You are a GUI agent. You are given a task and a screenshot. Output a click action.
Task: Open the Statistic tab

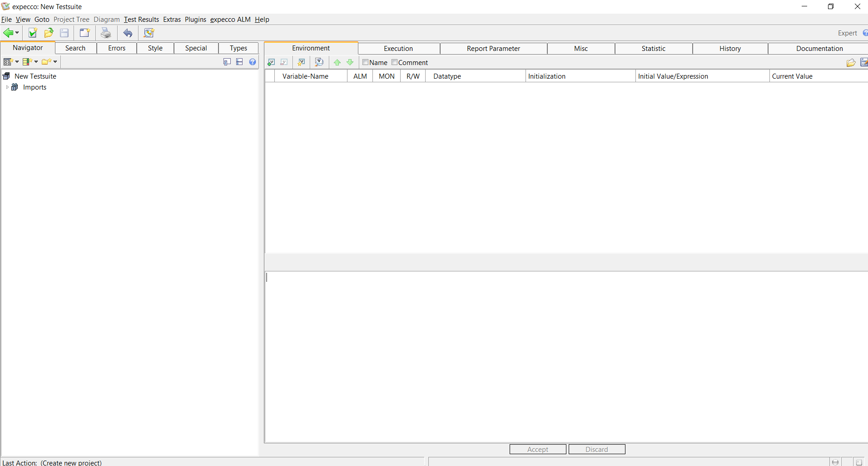pos(654,49)
